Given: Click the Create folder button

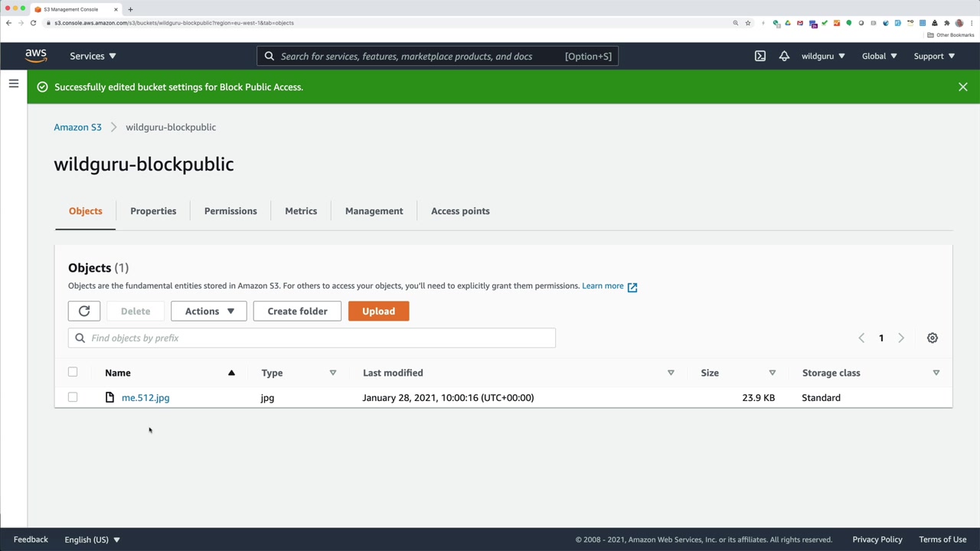Looking at the screenshot, I should click(x=297, y=311).
